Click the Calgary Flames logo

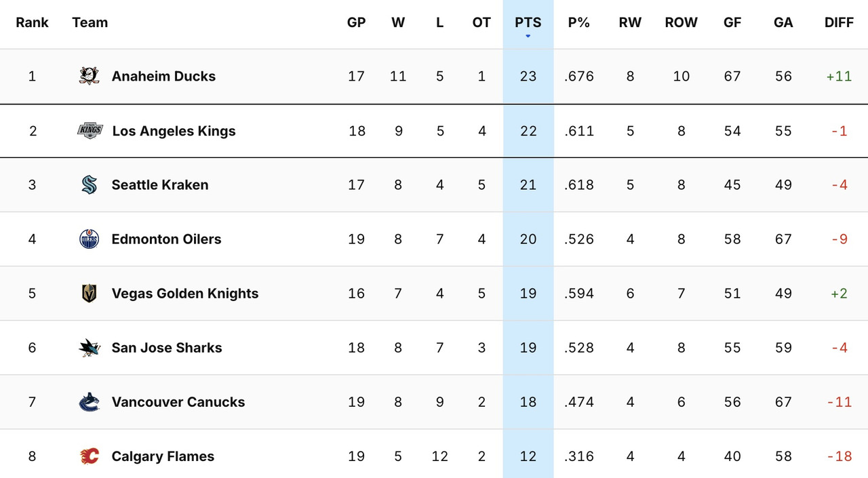[x=89, y=456]
